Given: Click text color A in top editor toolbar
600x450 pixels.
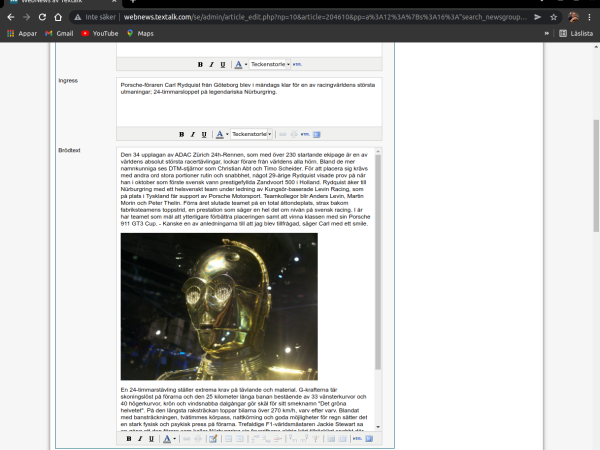Looking at the screenshot, I should (x=238, y=64).
